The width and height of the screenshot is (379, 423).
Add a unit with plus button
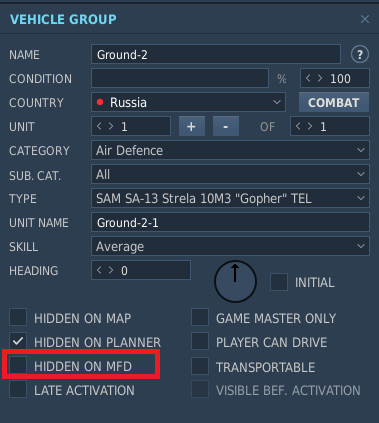(x=192, y=126)
